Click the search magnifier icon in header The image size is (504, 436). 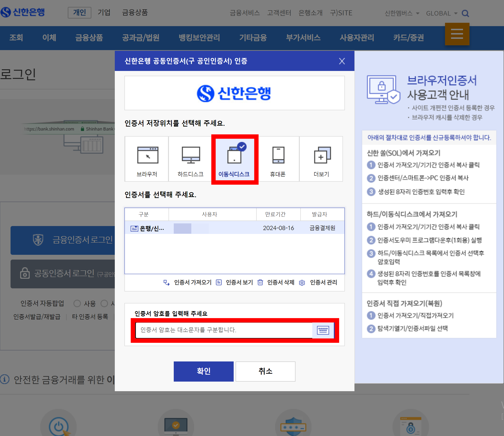[x=465, y=13]
